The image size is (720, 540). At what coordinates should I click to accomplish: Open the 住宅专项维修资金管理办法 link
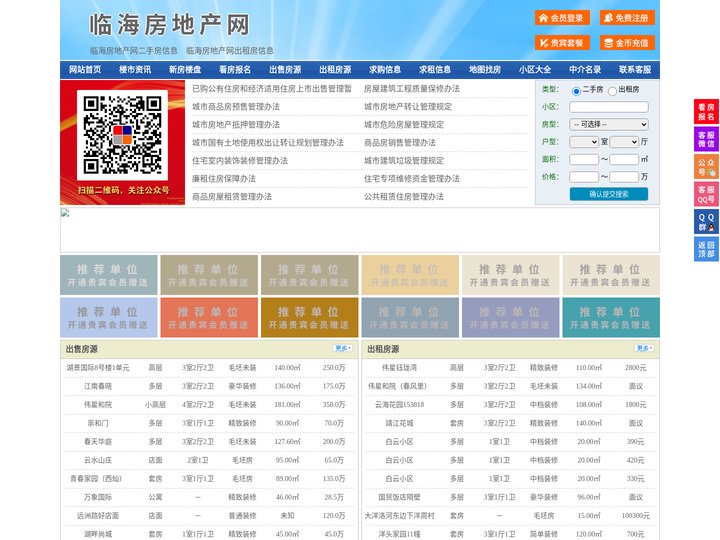[x=412, y=179]
